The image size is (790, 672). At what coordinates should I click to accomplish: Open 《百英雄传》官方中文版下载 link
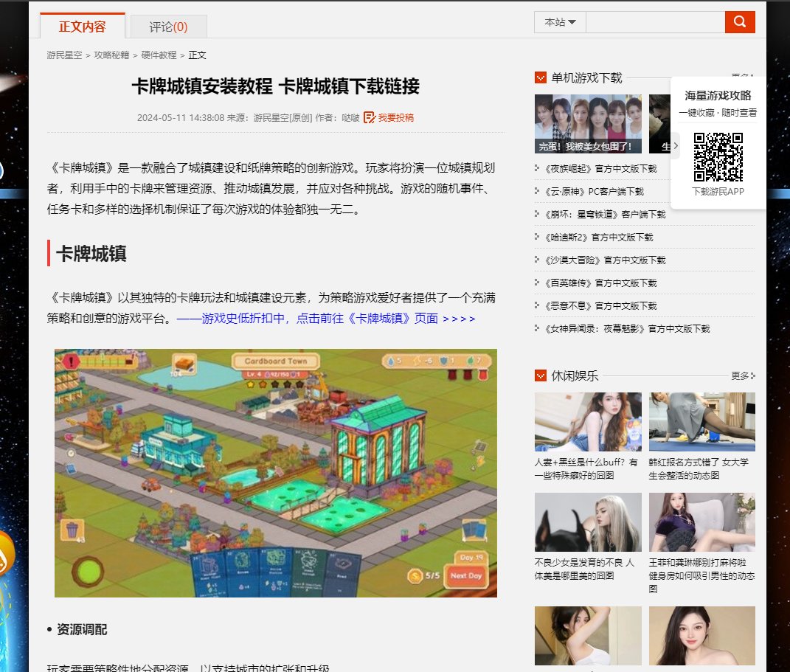(600, 283)
